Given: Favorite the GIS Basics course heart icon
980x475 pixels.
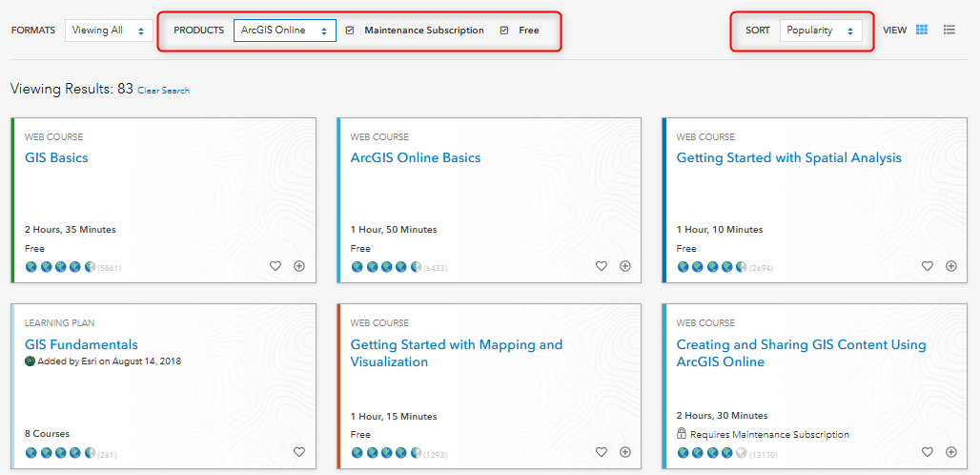Looking at the screenshot, I should point(275,266).
